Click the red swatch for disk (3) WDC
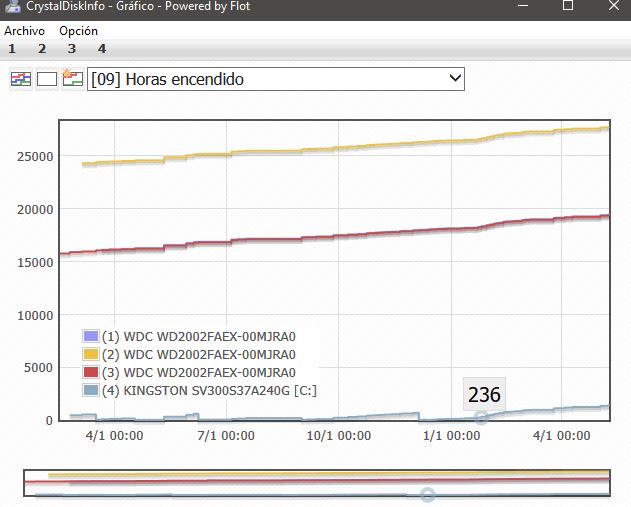Screen dimensions: 631x507 [x=91, y=372]
